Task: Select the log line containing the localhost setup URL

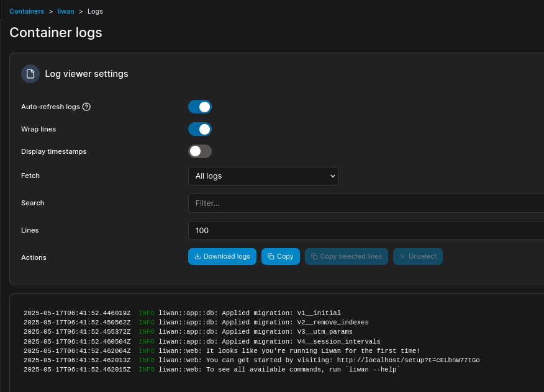Action: coord(252,360)
